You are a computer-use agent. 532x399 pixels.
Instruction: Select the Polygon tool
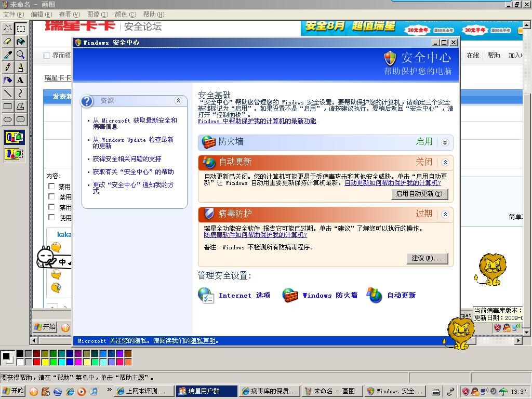coord(21,106)
